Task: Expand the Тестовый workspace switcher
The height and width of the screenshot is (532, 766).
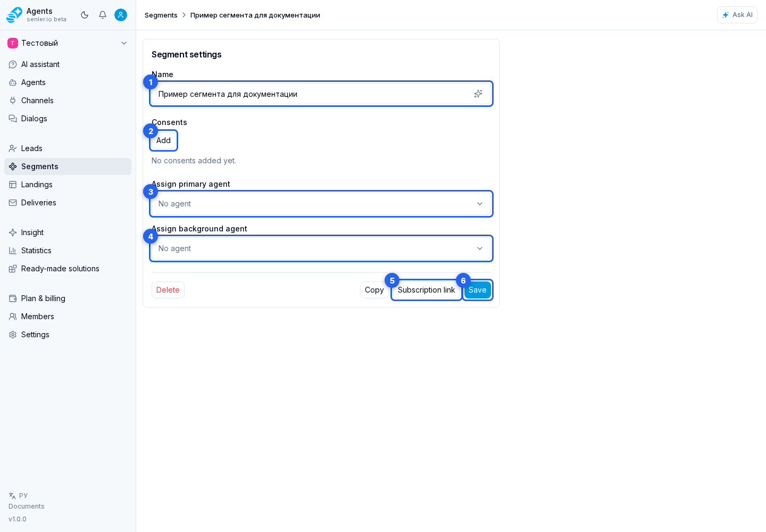Action: [68, 43]
